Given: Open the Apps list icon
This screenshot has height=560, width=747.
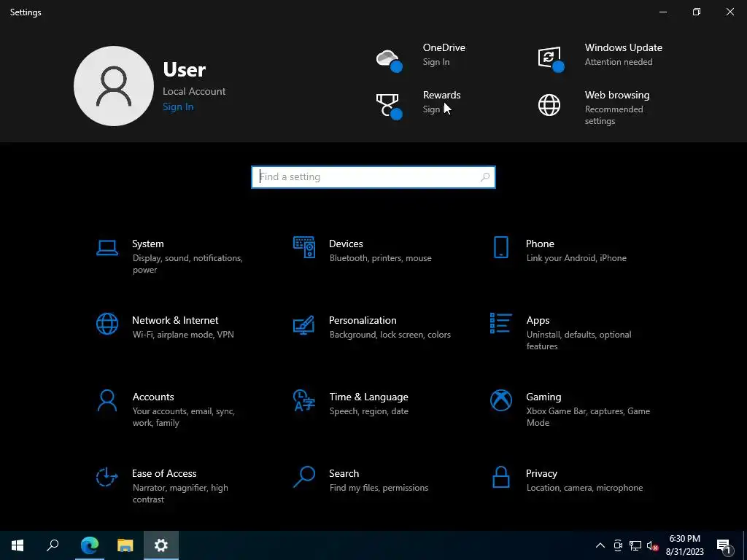Looking at the screenshot, I should click(500, 323).
